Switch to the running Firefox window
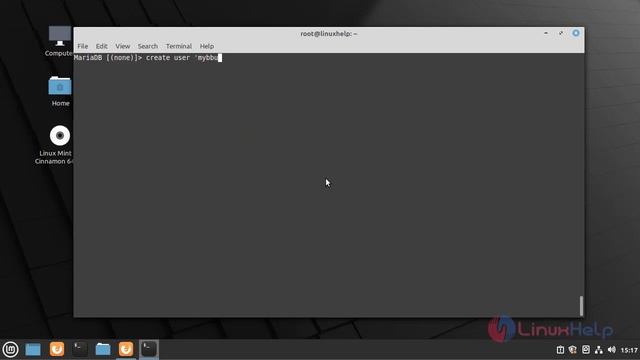 (x=126, y=349)
